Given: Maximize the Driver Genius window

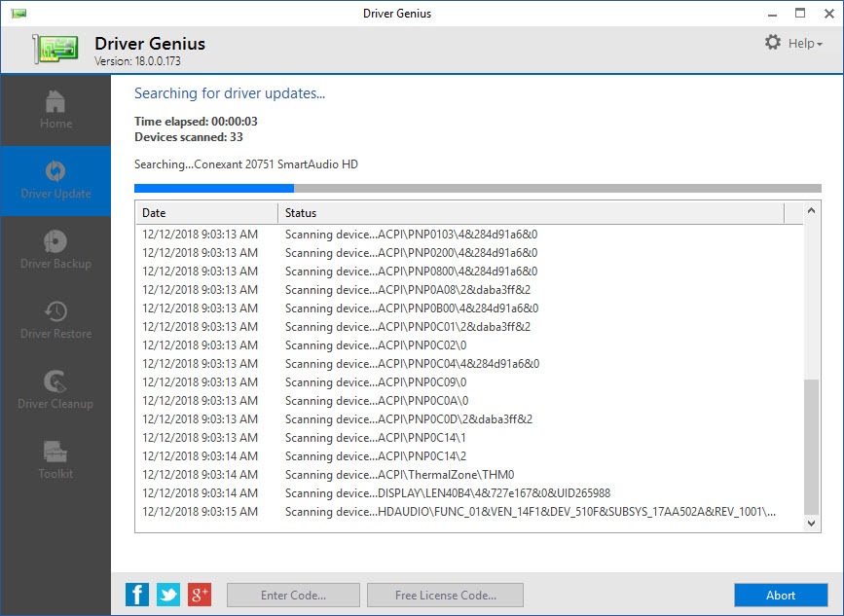Looking at the screenshot, I should (x=800, y=14).
